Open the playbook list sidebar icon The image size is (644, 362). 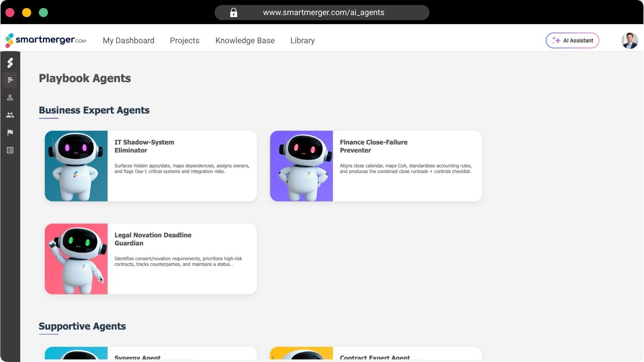pos(10,80)
